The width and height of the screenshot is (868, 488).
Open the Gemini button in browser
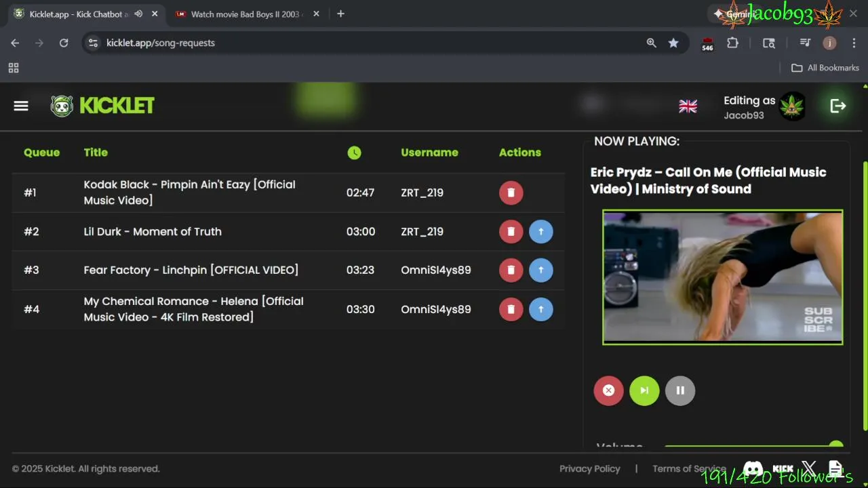coord(736,14)
